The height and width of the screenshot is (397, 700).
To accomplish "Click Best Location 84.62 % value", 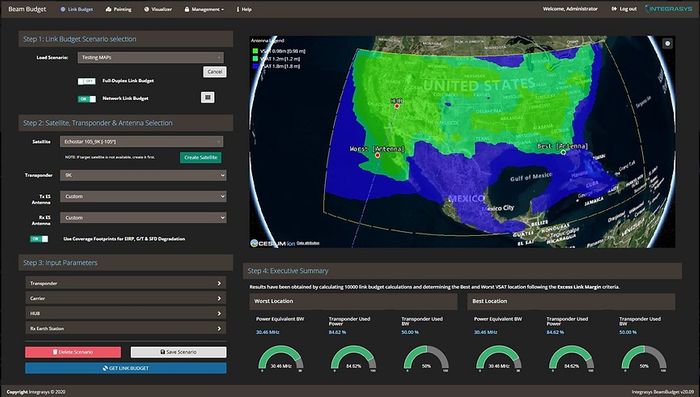I will pyautogui.click(x=555, y=332).
